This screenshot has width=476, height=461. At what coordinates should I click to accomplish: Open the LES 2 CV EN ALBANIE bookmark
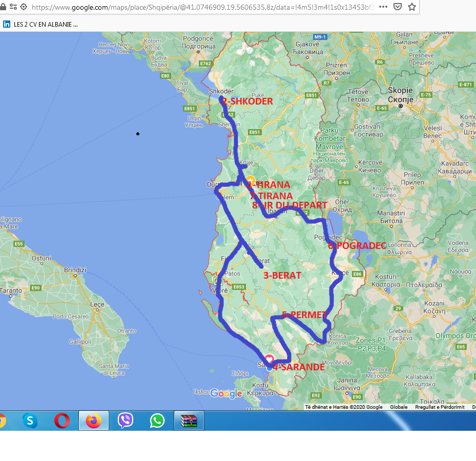(40, 24)
